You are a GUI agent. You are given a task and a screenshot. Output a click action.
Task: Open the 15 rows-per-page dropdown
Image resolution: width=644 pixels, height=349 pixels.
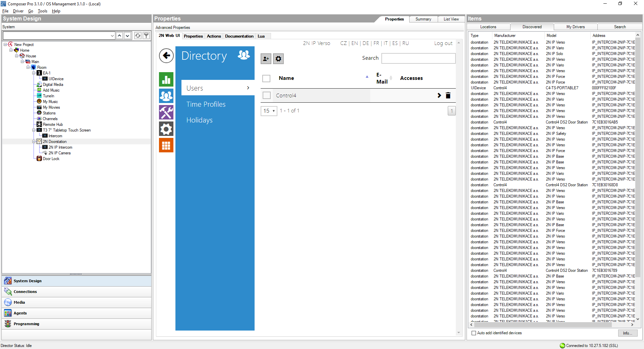(x=269, y=111)
